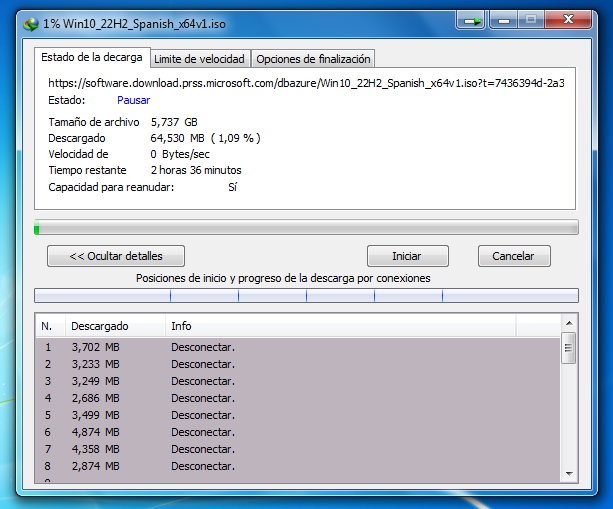Click scroll down arrow in connections list
The image size is (613, 509).
tap(569, 473)
